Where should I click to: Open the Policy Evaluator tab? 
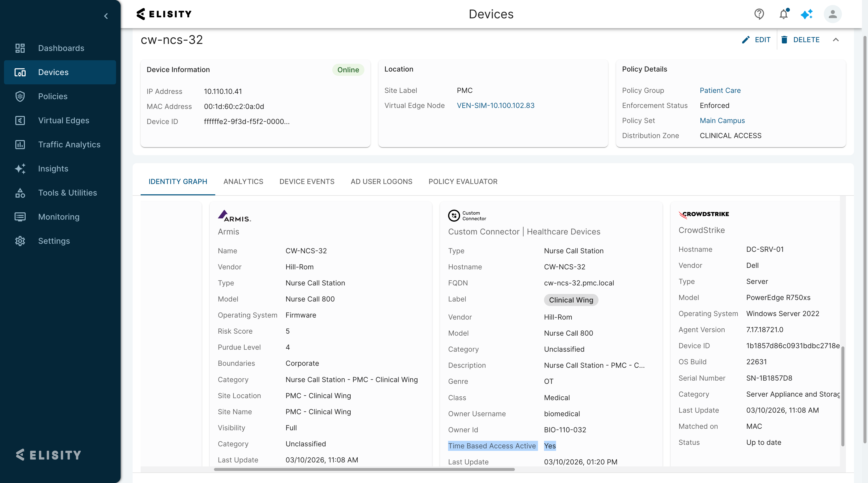(x=463, y=182)
